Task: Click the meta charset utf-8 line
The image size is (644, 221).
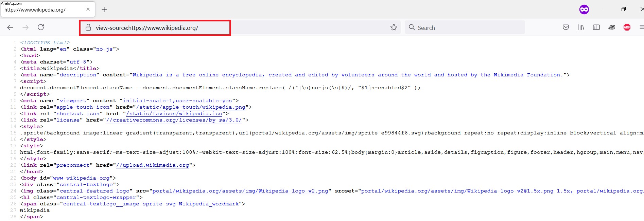Action: (x=56, y=62)
